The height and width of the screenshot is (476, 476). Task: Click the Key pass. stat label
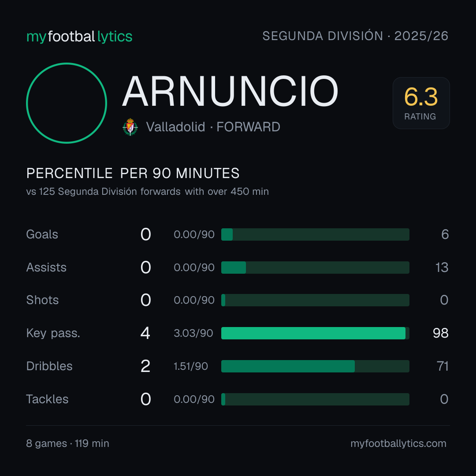(x=53, y=333)
